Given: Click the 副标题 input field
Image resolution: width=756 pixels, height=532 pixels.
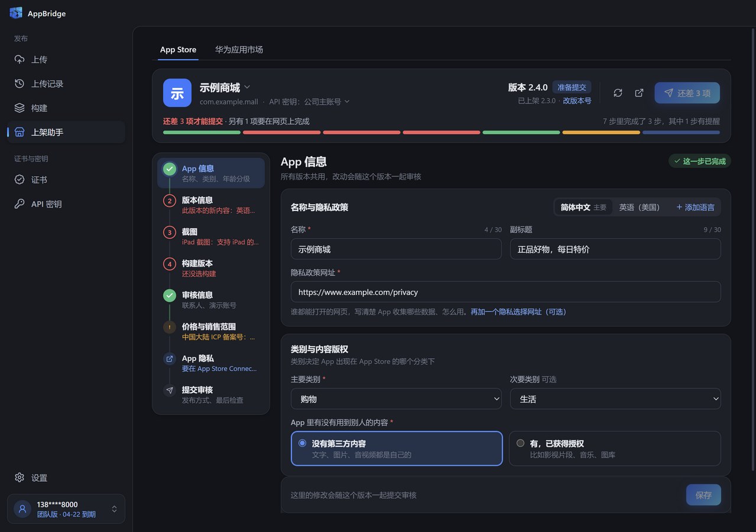Looking at the screenshot, I should [x=615, y=249].
